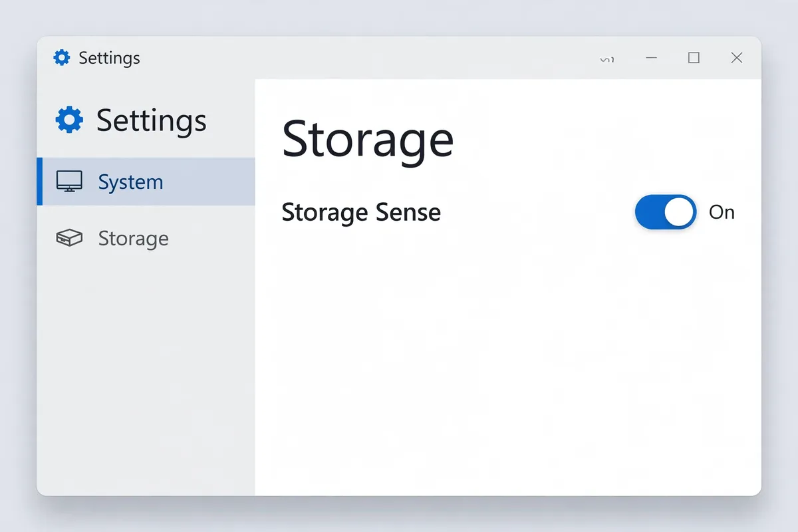Click the Settings heading in sidebar
The height and width of the screenshot is (532, 798).
(152, 121)
